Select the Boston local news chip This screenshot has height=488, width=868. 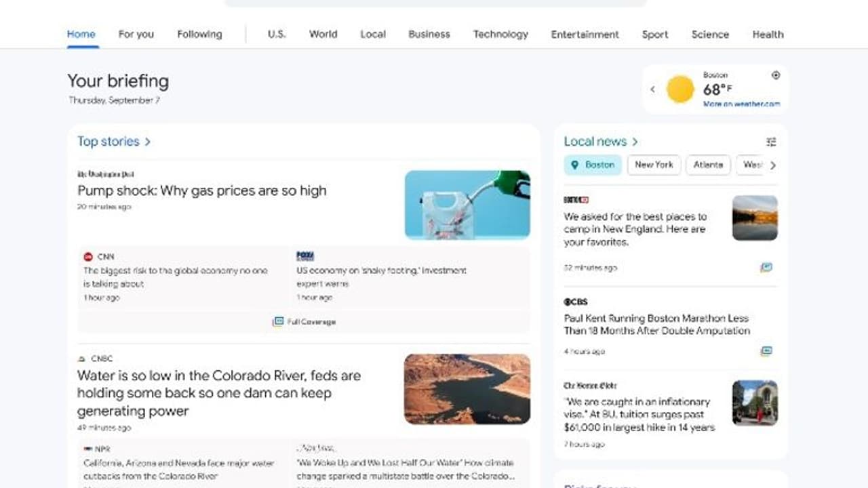(x=592, y=165)
